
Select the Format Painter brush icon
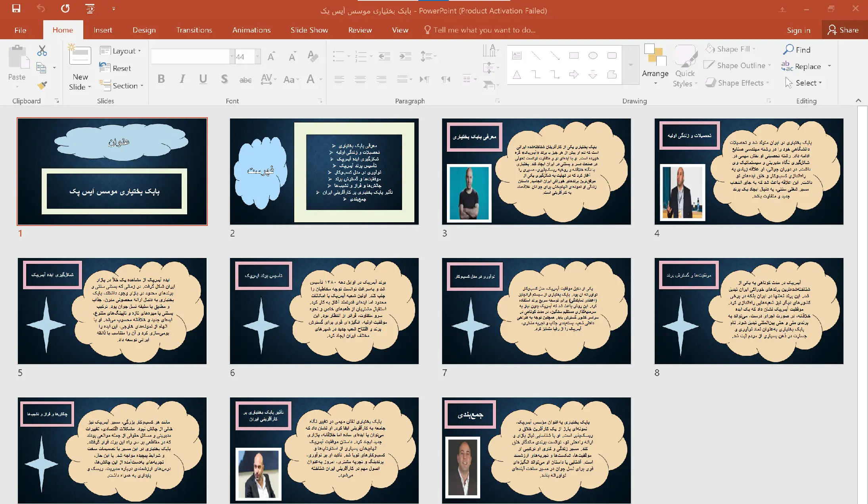click(x=42, y=85)
